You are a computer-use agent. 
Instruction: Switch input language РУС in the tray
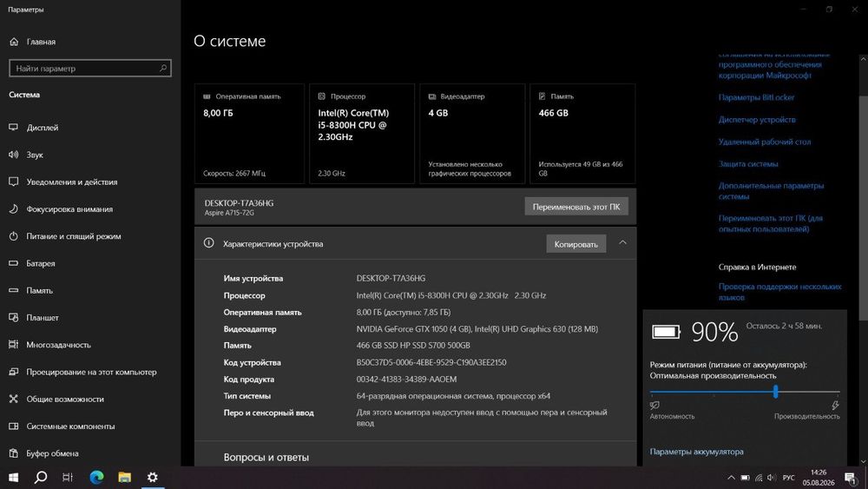click(x=789, y=478)
